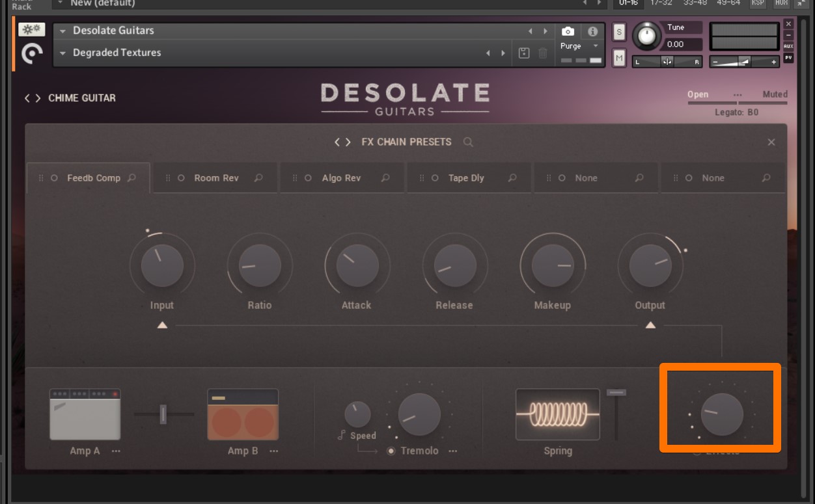Screen dimensions: 815x504
Task: Mute the instrument with M button
Action: coord(618,58)
